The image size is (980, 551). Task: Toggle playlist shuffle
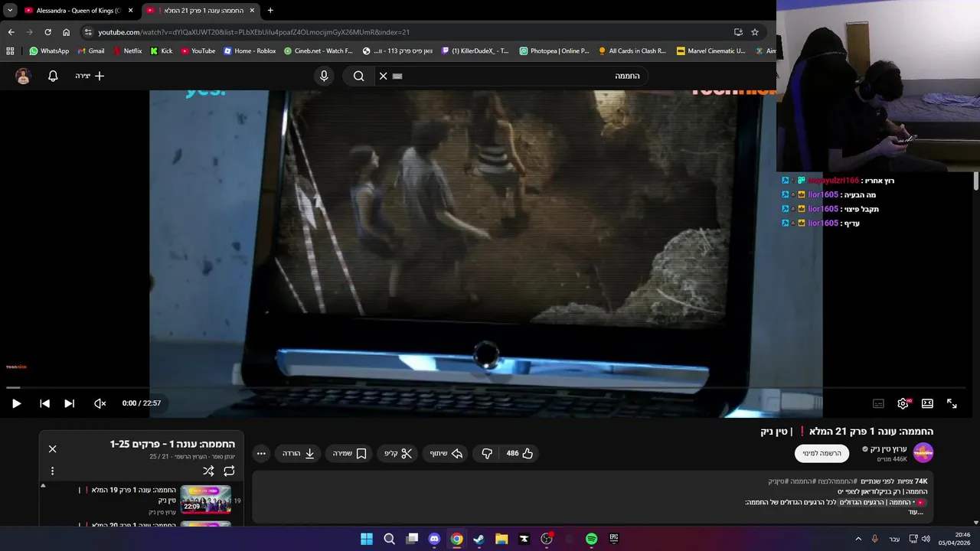[208, 471]
